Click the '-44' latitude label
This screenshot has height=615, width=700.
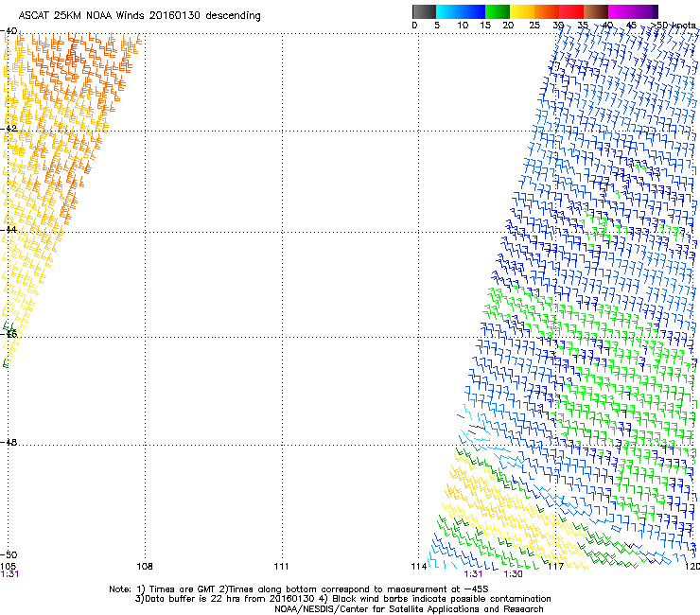[x=9, y=230]
